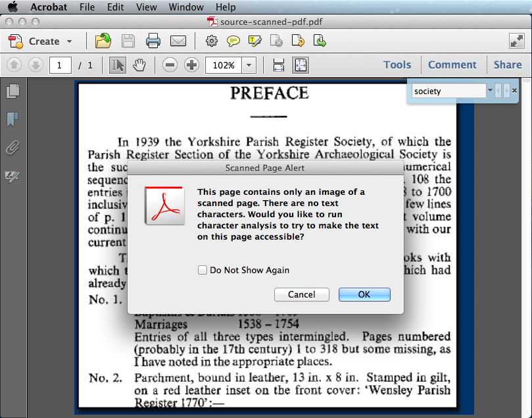Open the Tools panel
532x418 pixels.
(x=396, y=65)
